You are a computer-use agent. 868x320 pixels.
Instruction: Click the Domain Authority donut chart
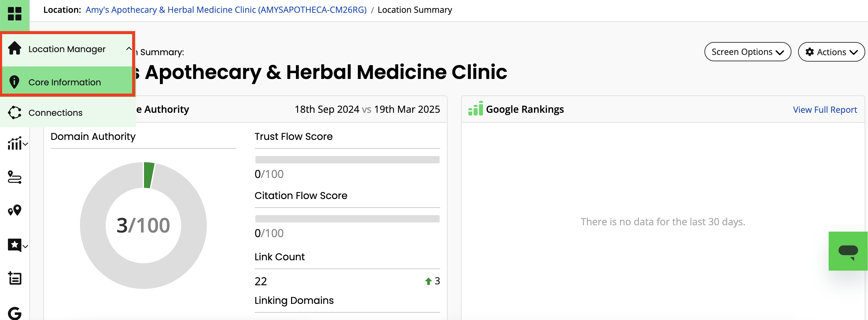point(143,225)
